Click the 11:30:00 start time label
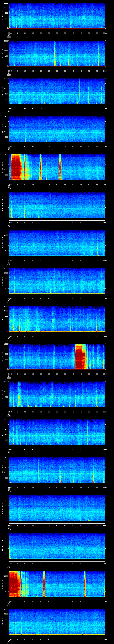114x644 pixels. (x=9, y=336)
